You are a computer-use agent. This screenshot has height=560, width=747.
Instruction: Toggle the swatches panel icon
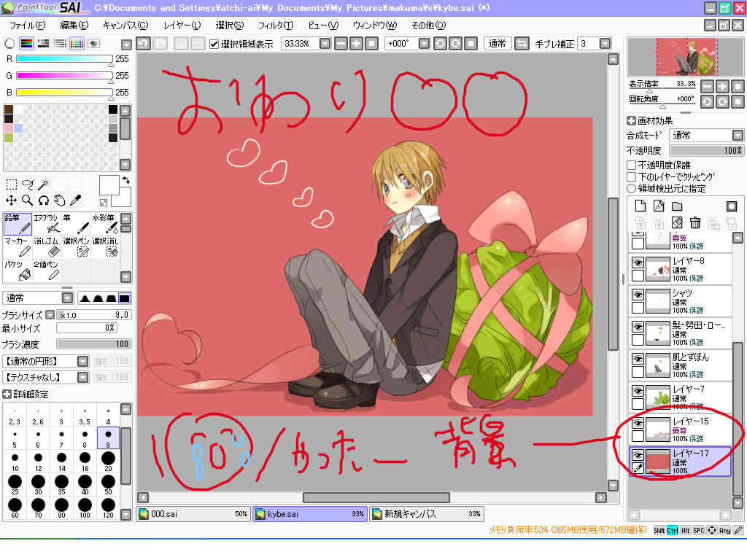pos(77,44)
